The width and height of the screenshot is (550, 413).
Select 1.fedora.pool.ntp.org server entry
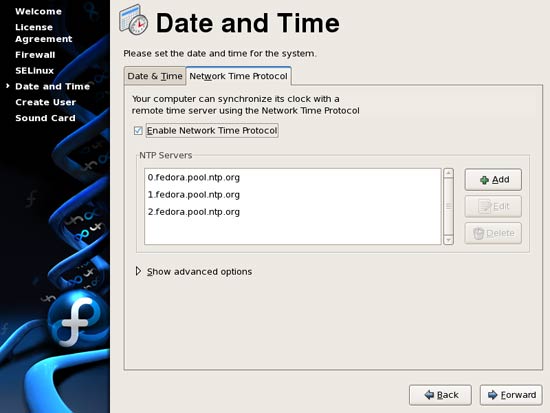click(x=293, y=195)
